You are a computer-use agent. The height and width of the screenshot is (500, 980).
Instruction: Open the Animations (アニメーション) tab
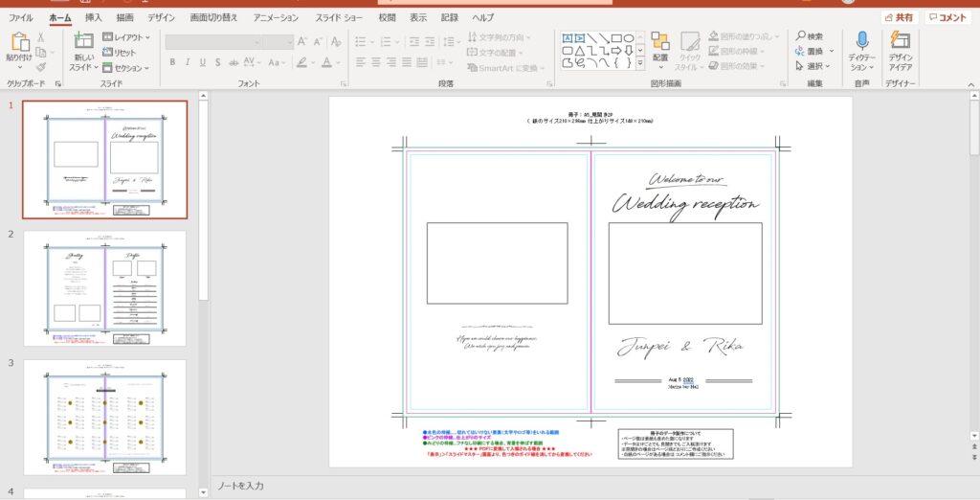[x=289, y=17]
